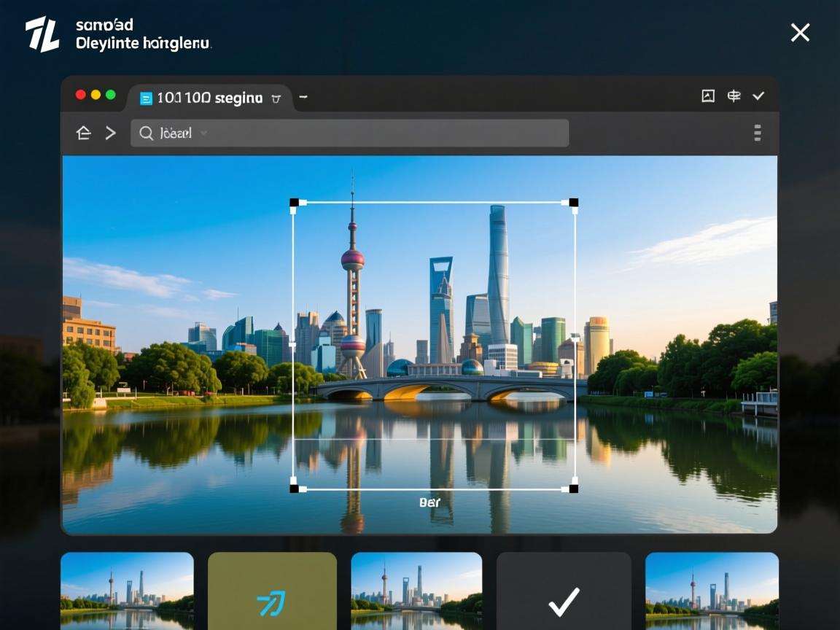Open the vertical three-dot menu

pos(757,133)
